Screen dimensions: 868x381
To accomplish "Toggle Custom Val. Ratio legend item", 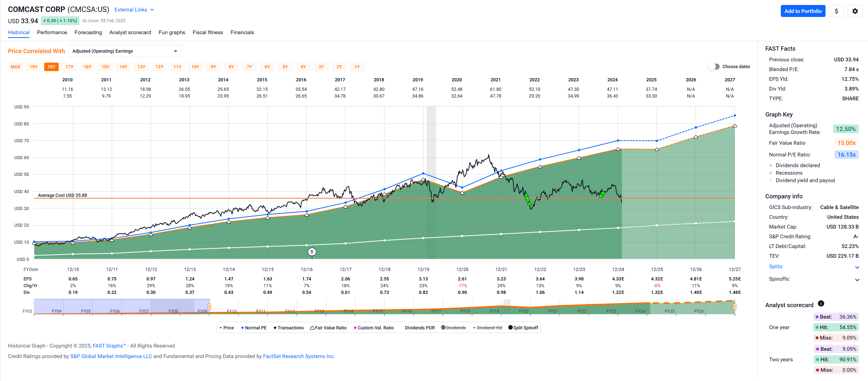I will 373,328.
